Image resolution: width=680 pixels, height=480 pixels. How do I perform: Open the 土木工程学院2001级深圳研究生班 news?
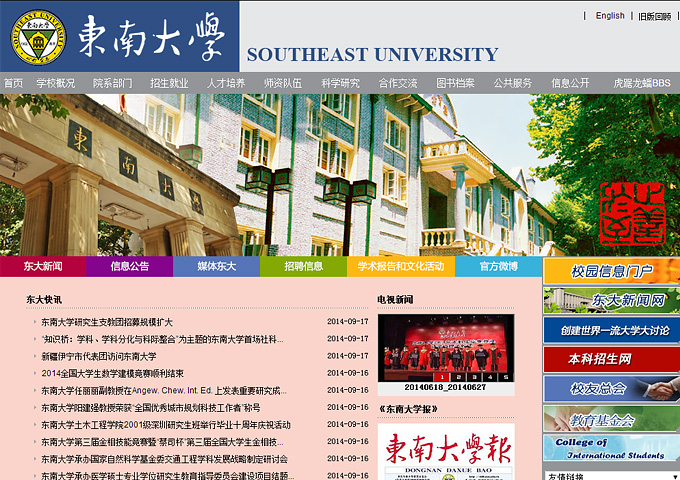pos(166,425)
